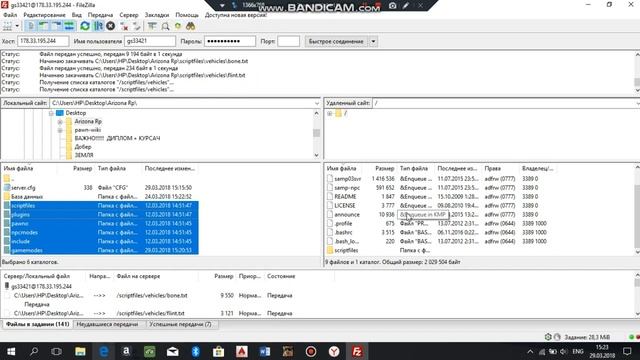
Task: Collapse the Desktop tree node
Action: pos(51,113)
